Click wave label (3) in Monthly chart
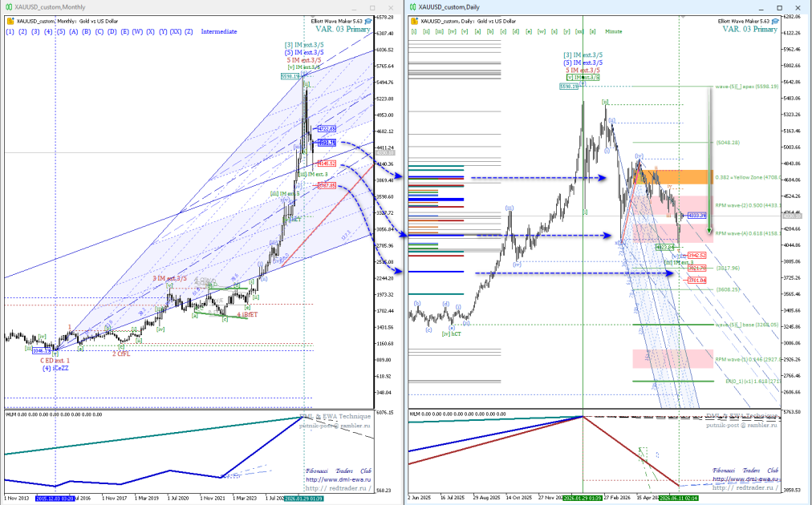This screenshot has height=505, width=812. coord(35,31)
